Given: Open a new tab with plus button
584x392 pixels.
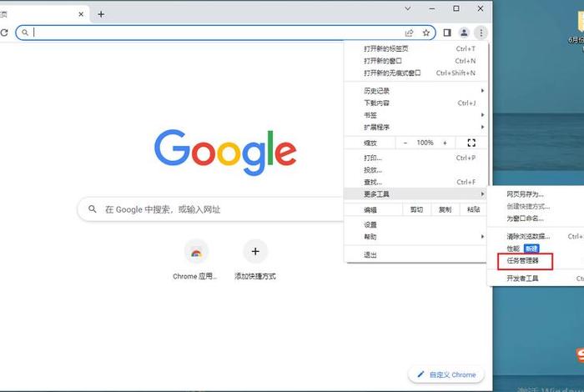Looking at the screenshot, I should (101, 14).
